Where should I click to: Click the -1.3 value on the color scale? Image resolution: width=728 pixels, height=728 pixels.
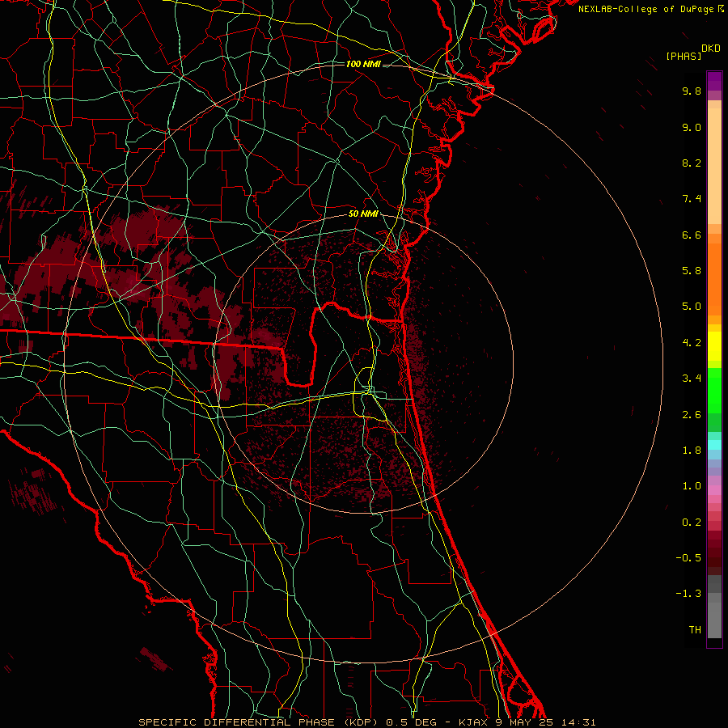(x=688, y=594)
